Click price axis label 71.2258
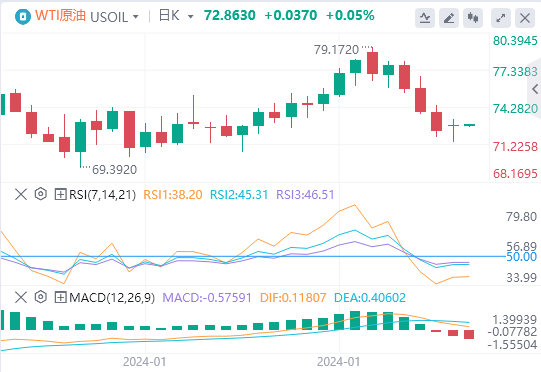This screenshot has height=372, width=541. coord(515,147)
